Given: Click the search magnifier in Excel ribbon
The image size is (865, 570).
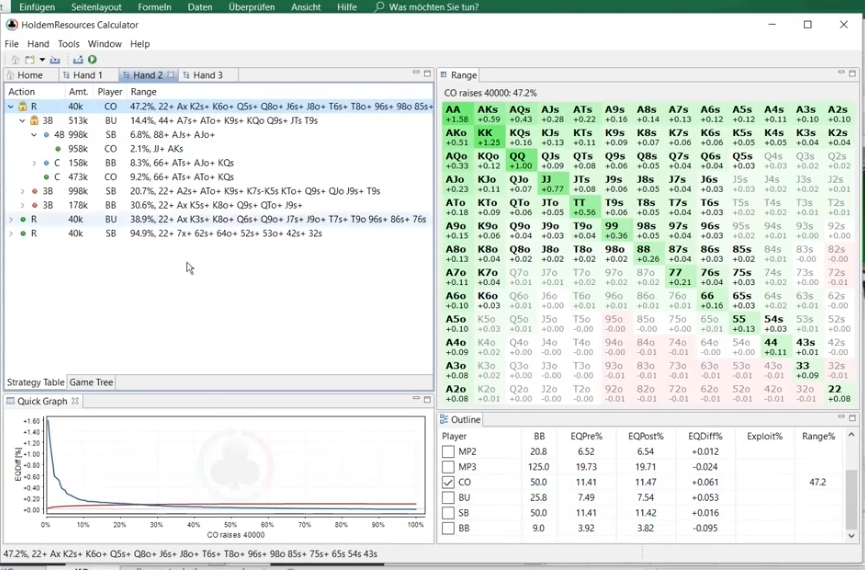Looking at the screenshot, I should [379, 7].
